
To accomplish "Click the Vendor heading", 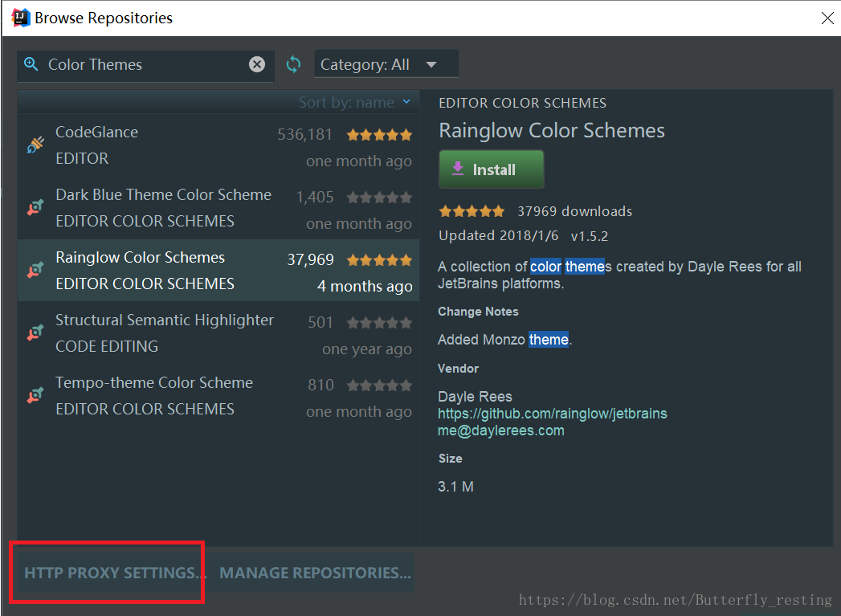I will tap(458, 369).
